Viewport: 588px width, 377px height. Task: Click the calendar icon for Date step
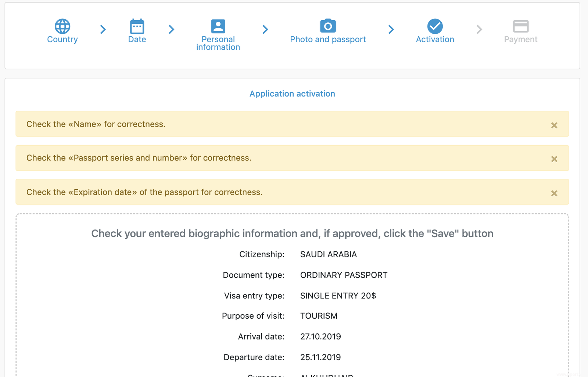point(137,26)
